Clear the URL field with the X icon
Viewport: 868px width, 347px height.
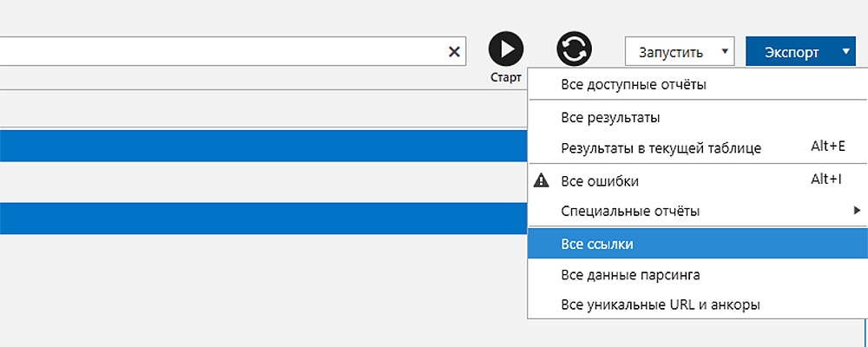454,52
